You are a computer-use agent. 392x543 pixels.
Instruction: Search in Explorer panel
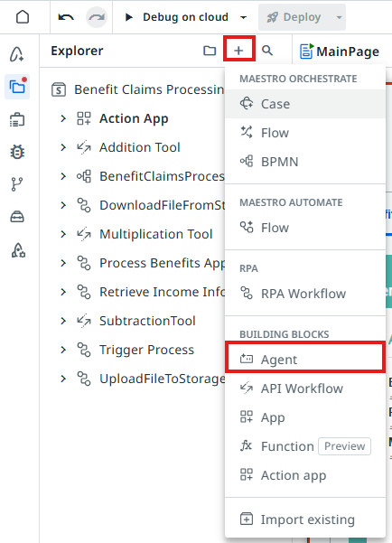point(267,51)
